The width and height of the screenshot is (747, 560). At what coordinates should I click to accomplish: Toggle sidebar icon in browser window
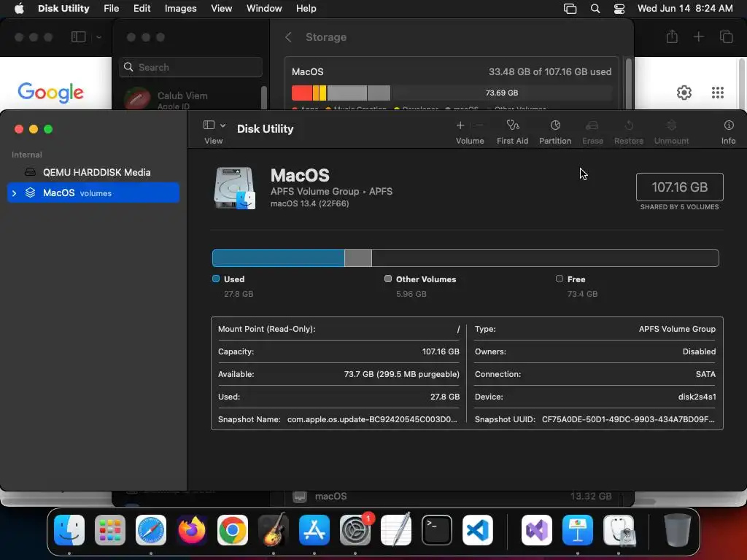coord(78,36)
